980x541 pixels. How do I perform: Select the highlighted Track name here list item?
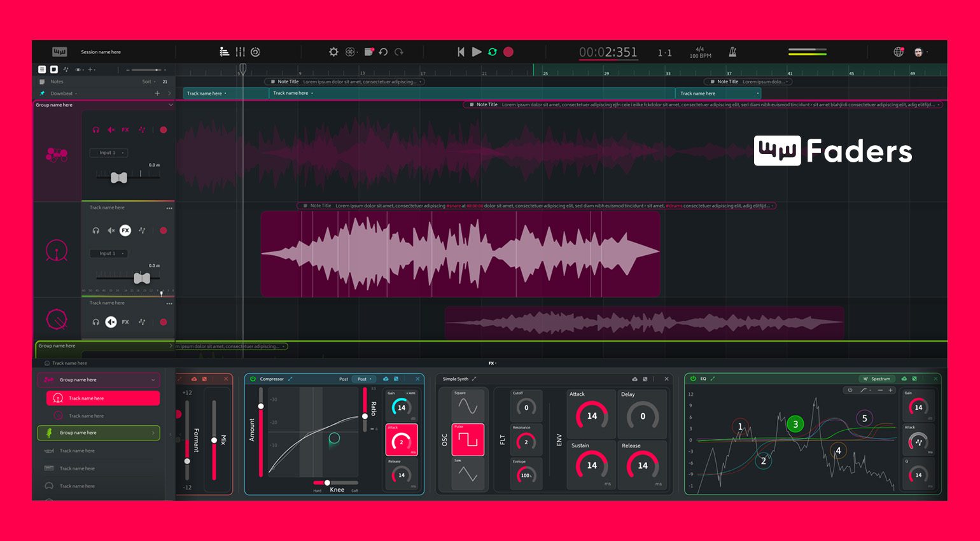103,398
